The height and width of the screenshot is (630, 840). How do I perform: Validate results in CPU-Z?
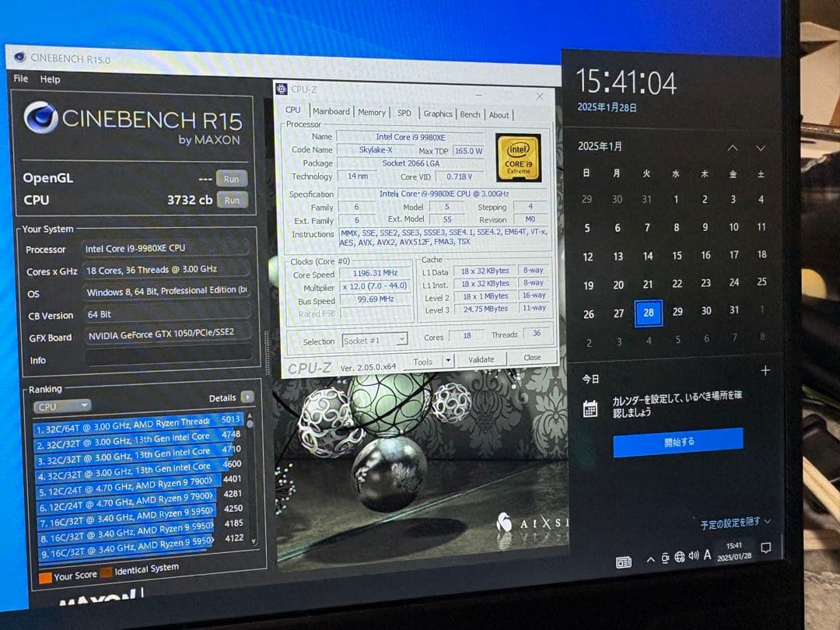482,359
